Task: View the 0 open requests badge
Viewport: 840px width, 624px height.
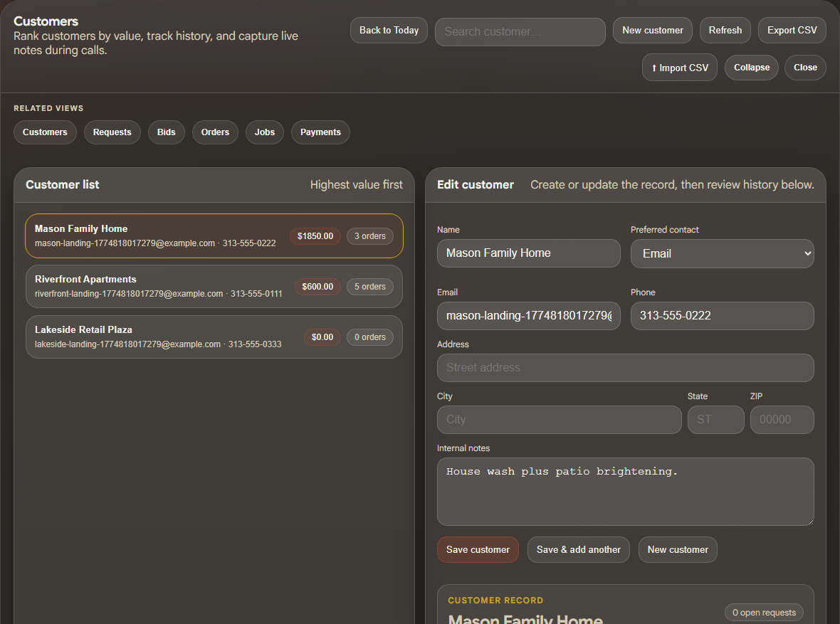Action: point(764,612)
